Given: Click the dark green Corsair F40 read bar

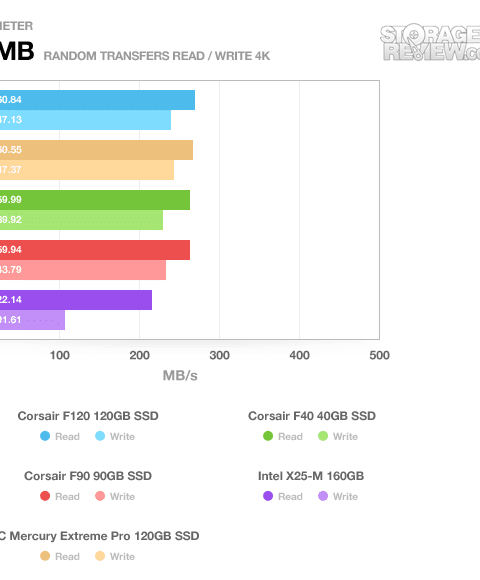Looking at the screenshot, I should pos(95,200).
